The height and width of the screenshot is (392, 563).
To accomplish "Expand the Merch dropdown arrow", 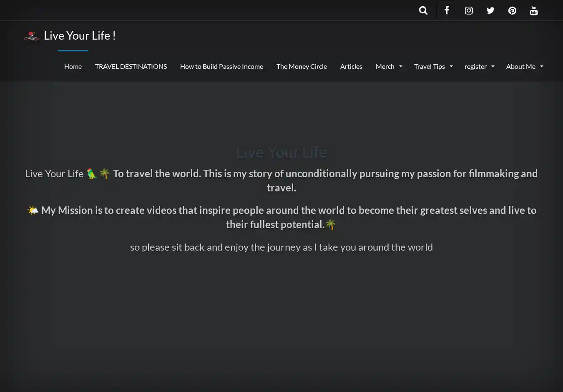I will (x=401, y=67).
